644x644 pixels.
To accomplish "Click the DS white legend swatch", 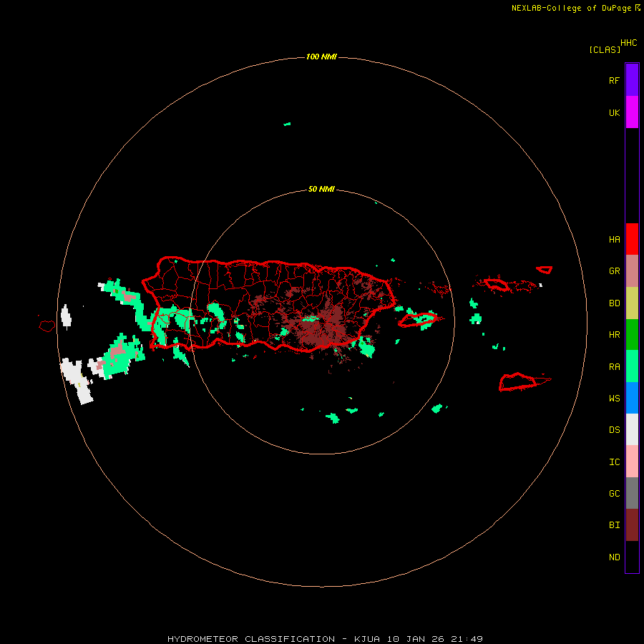I will (x=632, y=429).
